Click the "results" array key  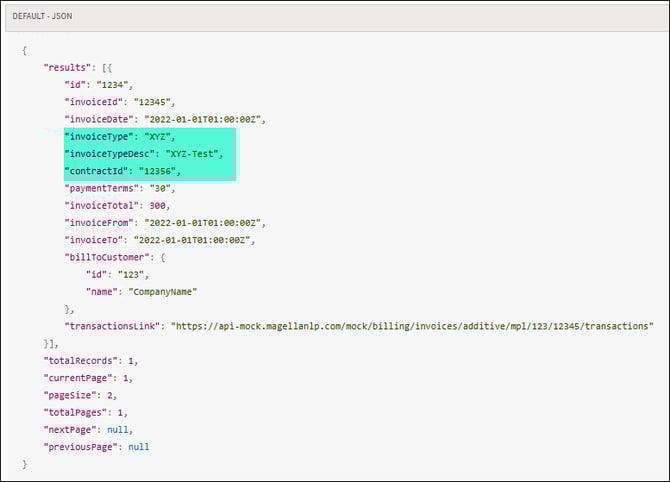click(x=69, y=67)
